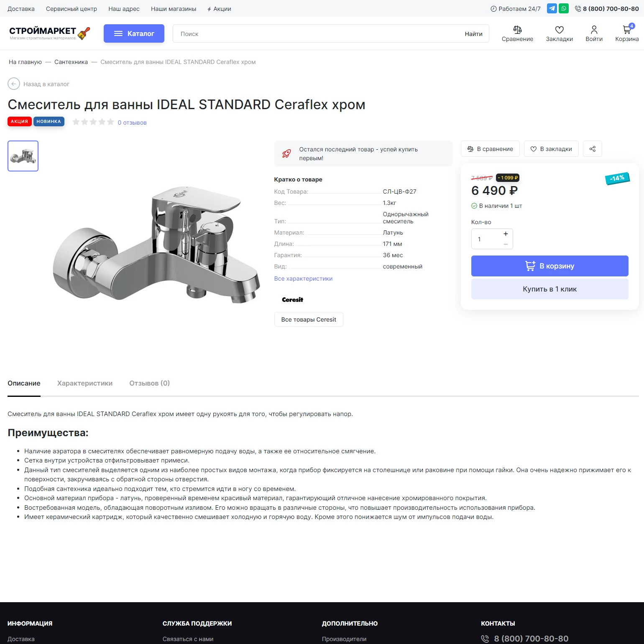Select the faucet image thumbnail

[23, 156]
